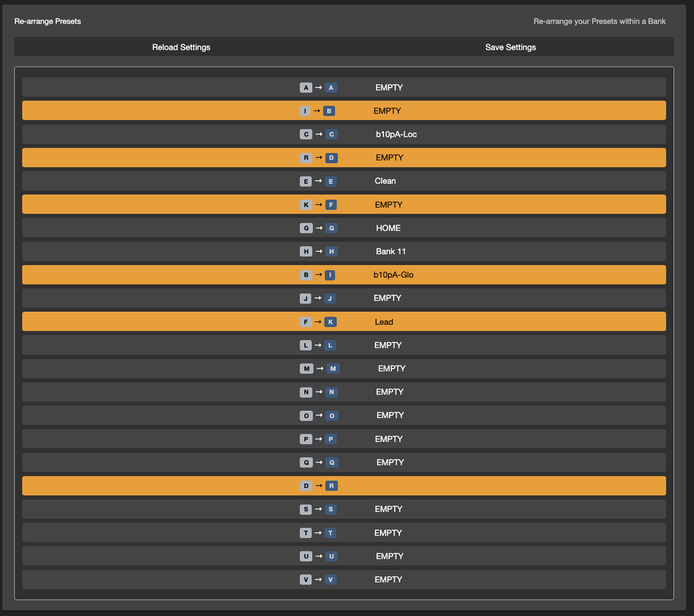Select the gray badge F in the Lead row
The height and width of the screenshot is (616, 694).
point(305,322)
